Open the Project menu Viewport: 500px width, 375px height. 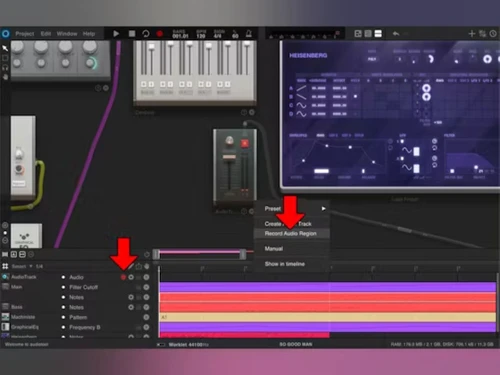[x=25, y=34]
